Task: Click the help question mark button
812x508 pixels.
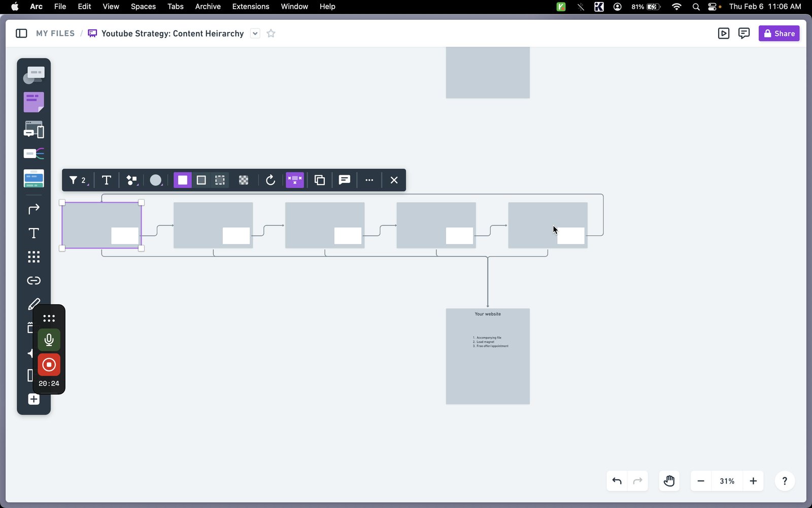Action: tap(785, 481)
